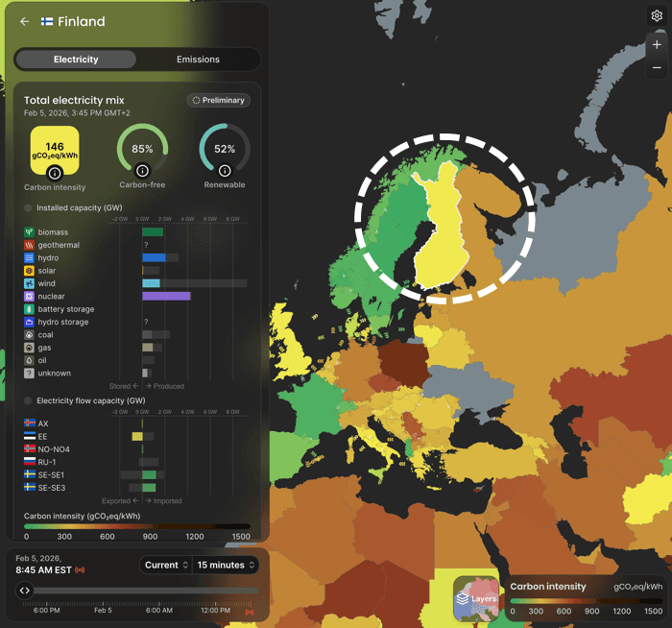Toggle the Installed capacity (GW) option
Screen dimensions: 672x628
pyautogui.click(x=29, y=207)
